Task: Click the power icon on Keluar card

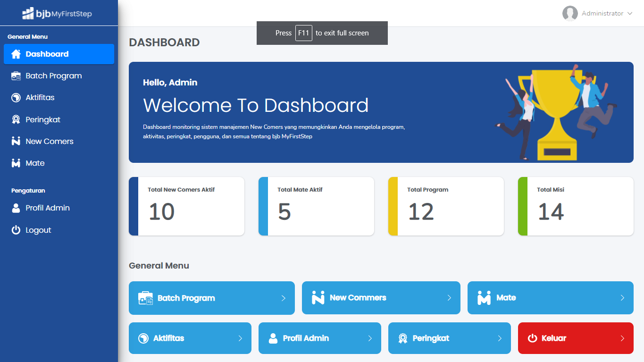Action: 532,338
